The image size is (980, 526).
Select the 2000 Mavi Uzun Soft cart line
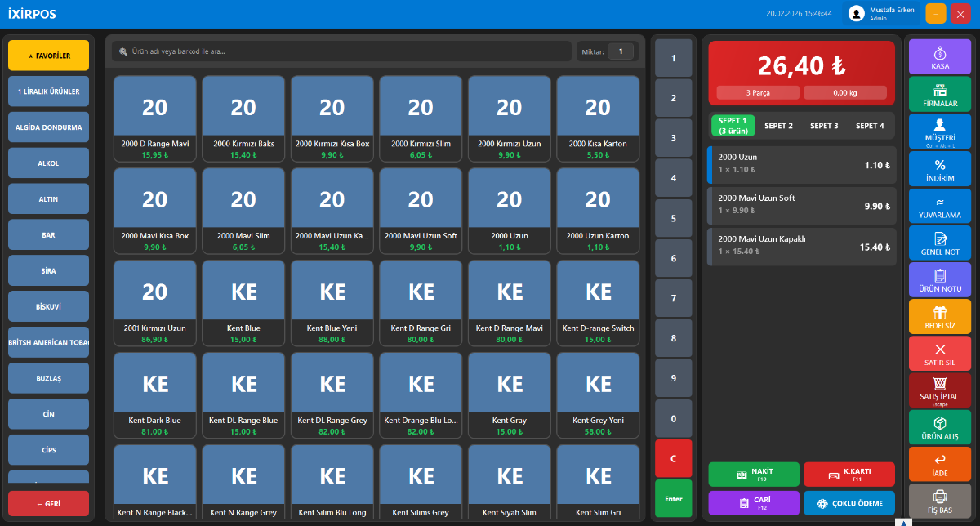[x=801, y=206]
